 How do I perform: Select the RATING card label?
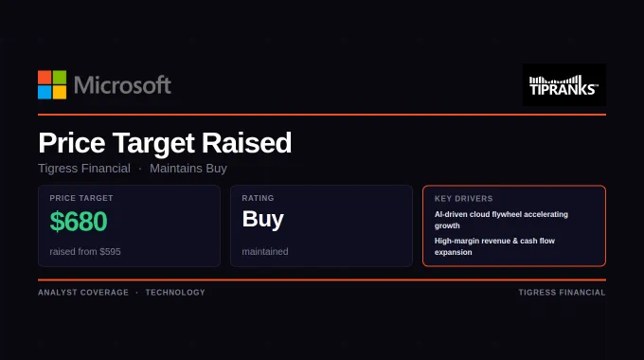(258, 198)
